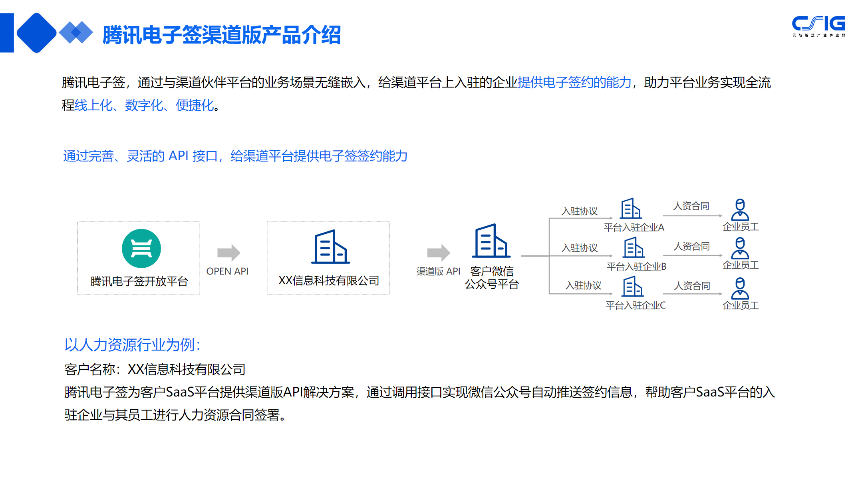The height and width of the screenshot is (488, 868).
Task: Click the blue heading 通过完善、灵活的 API 接口
Action: pyautogui.click(x=140, y=156)
